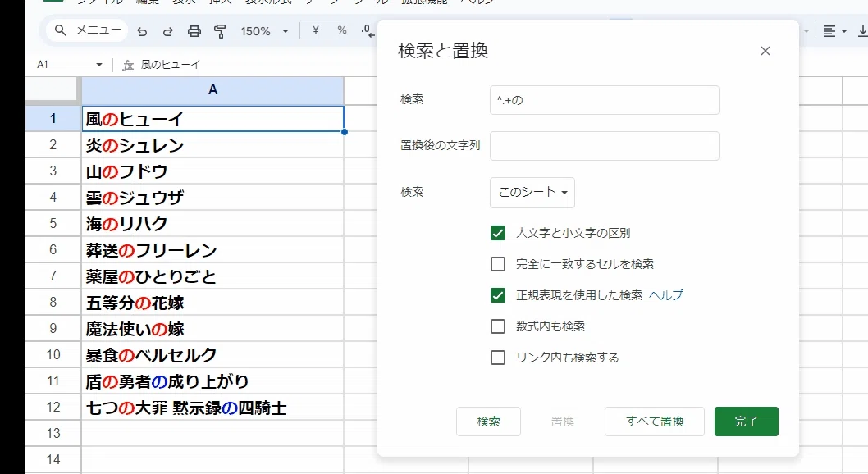Select cell 雲のジュウザ

tap(212, 198)
